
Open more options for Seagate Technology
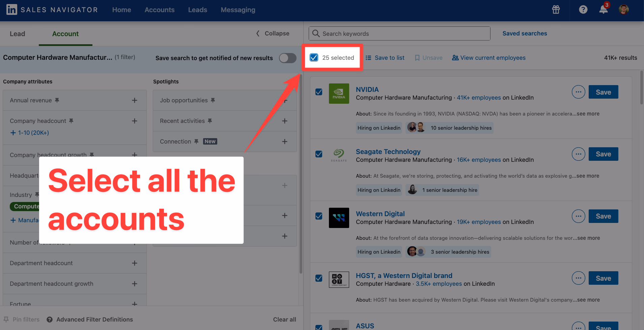(579, 154)
